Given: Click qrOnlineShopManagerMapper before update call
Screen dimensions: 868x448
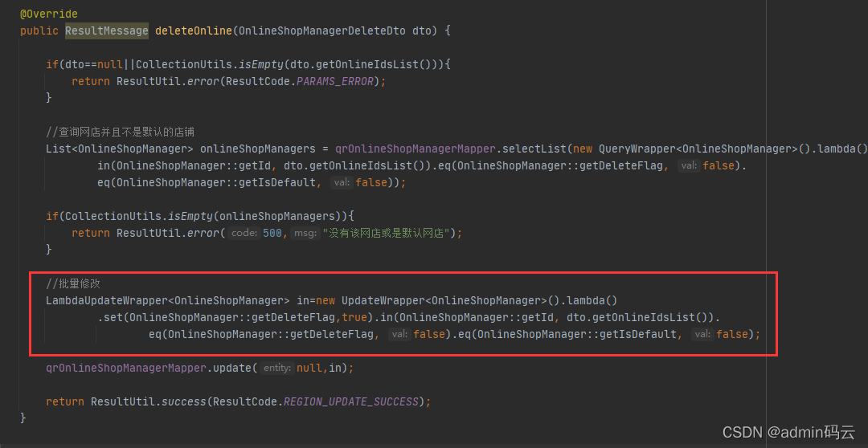Looking at the screenshot, I should (125, 368).
